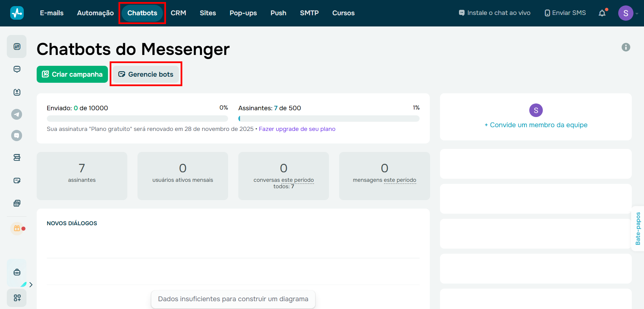The image size is (644, 309).
Task: Expand the sidebar using the chevron arrow
Action: (x=31, y=285)
